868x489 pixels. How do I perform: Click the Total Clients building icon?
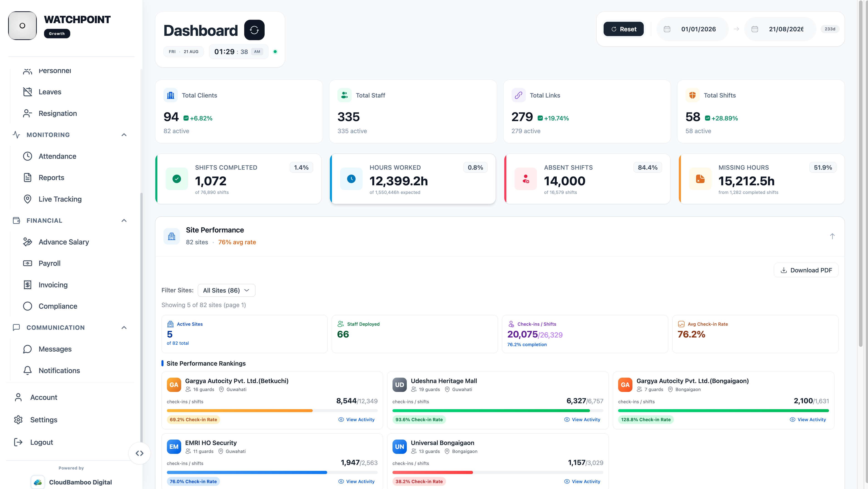click(171, 95)
